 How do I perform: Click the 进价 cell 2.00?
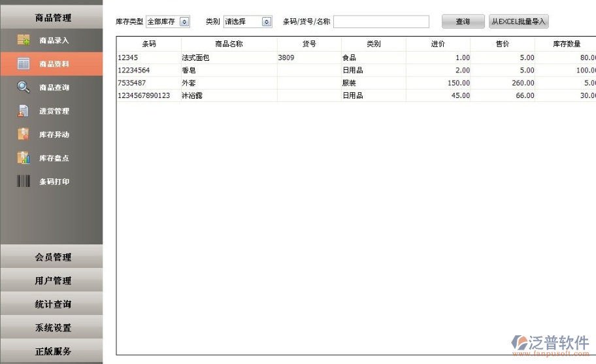[x=438, y=70]
